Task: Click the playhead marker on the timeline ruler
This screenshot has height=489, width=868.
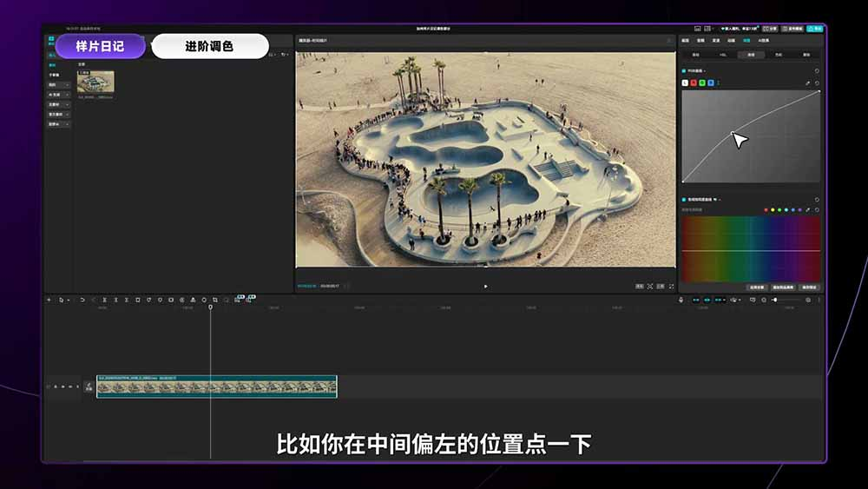Action: coord(210,307)
